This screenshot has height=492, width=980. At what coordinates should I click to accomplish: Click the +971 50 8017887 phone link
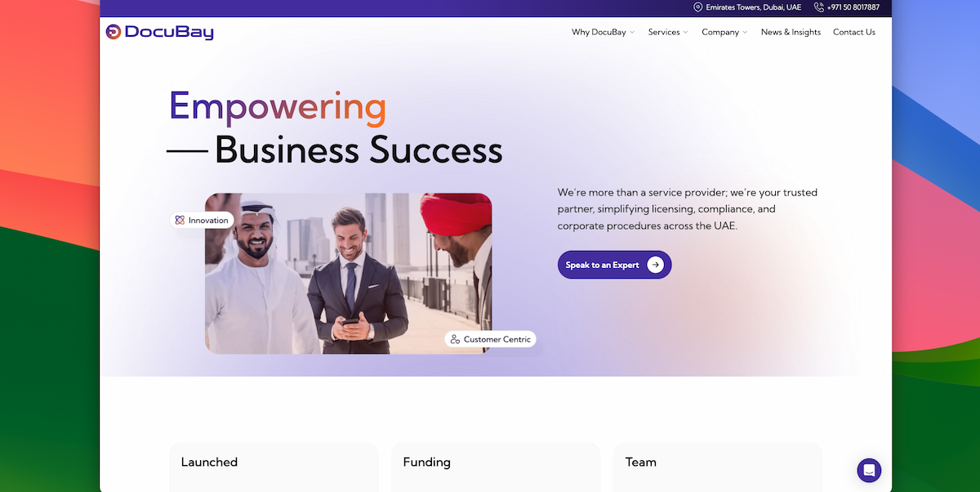853,7
